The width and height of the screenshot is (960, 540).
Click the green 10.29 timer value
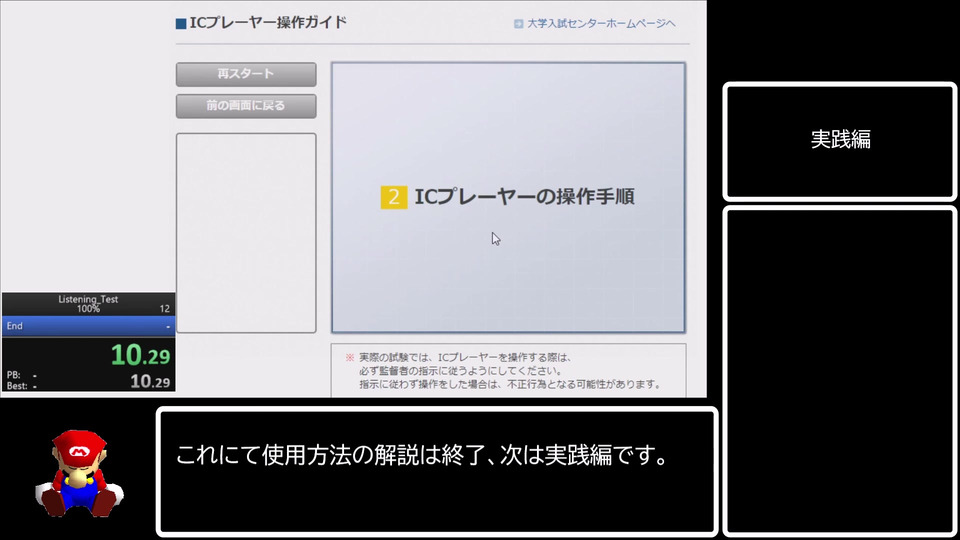(x=140, y=355)
